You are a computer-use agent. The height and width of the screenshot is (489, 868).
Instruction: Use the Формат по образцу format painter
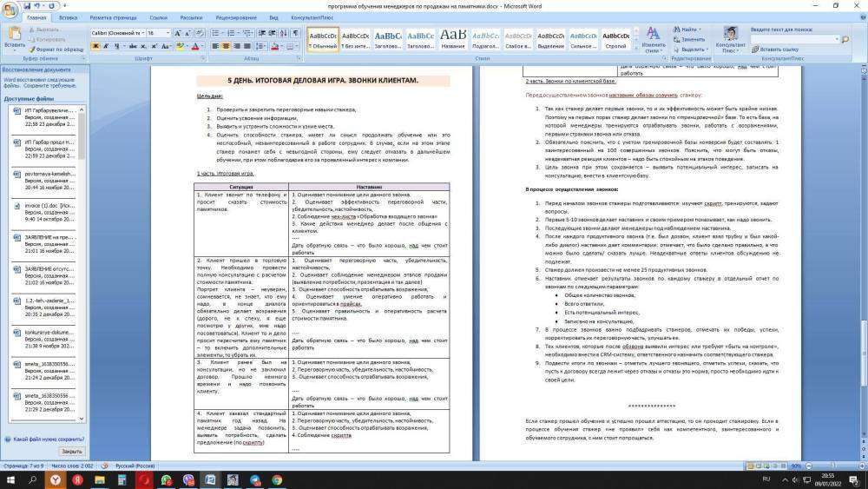coord(56,50)
